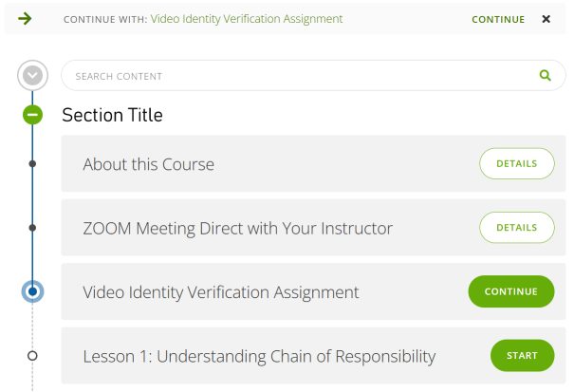View DETAILS for the ZOOM Meeting item
Viewport: 574px width, 392px height.
[x=516, y=228]
